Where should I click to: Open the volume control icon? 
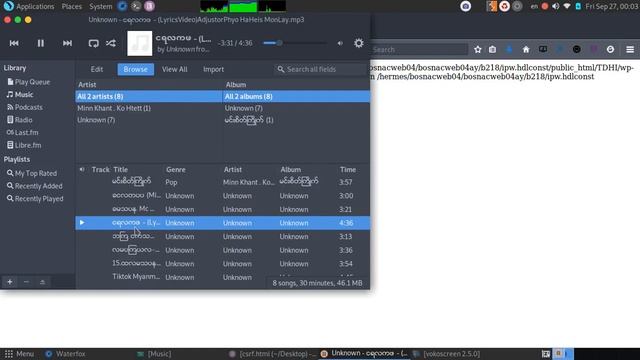(340, 43)
